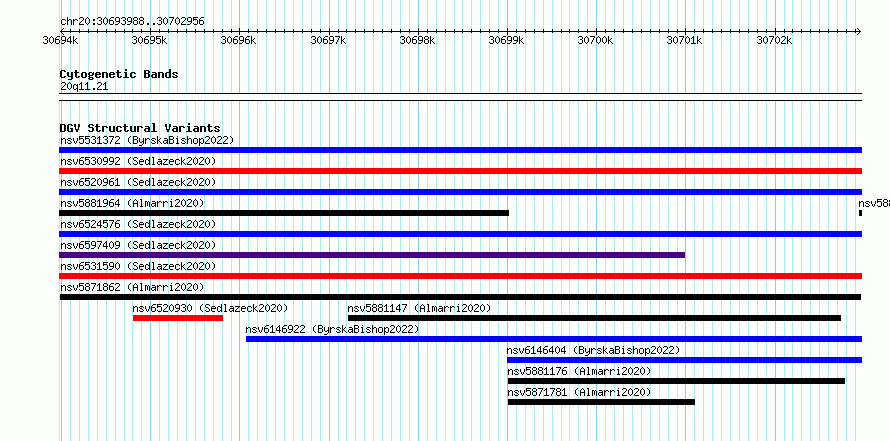Open the nsv5881176 (Almarri2020) label
890x441 pixels.
[579, 371]
